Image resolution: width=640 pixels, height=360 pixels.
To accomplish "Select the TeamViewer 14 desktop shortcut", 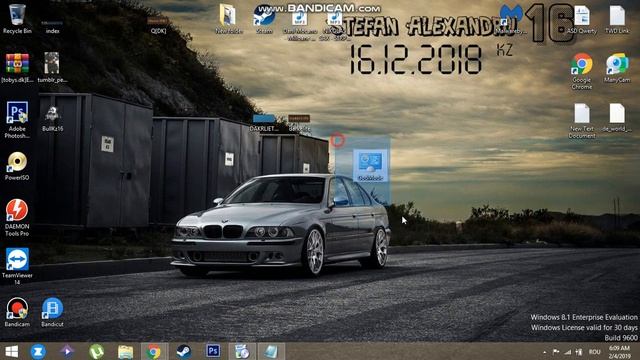I will (17, 266).
